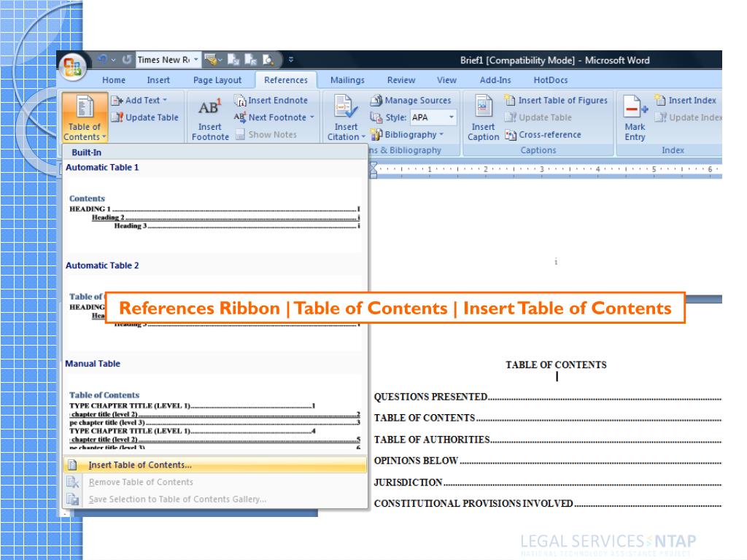
Task: Click the Mark Entry icon
Action: [635, 106]
